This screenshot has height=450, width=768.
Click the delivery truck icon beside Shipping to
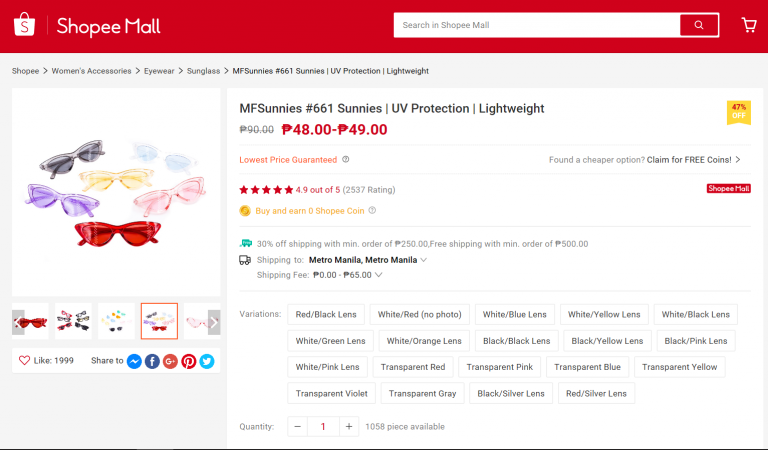pyautogui.click(x=245, y=260)
